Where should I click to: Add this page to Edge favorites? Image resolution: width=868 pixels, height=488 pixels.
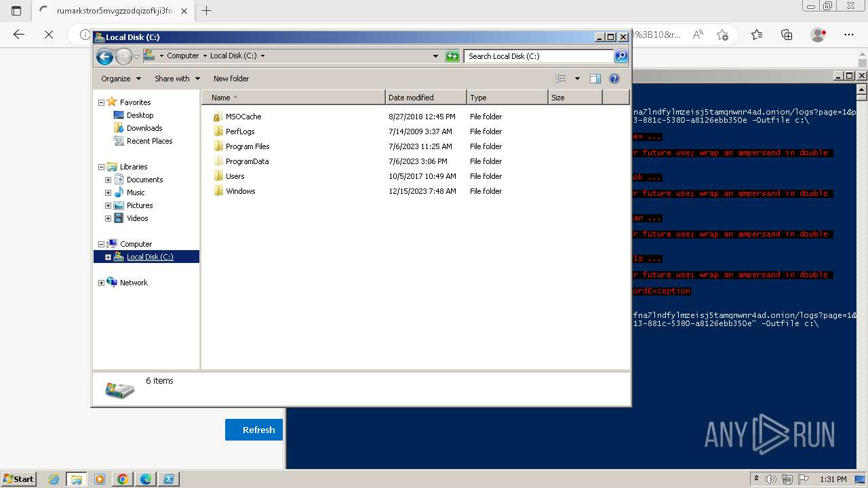[x=722, y=35]
